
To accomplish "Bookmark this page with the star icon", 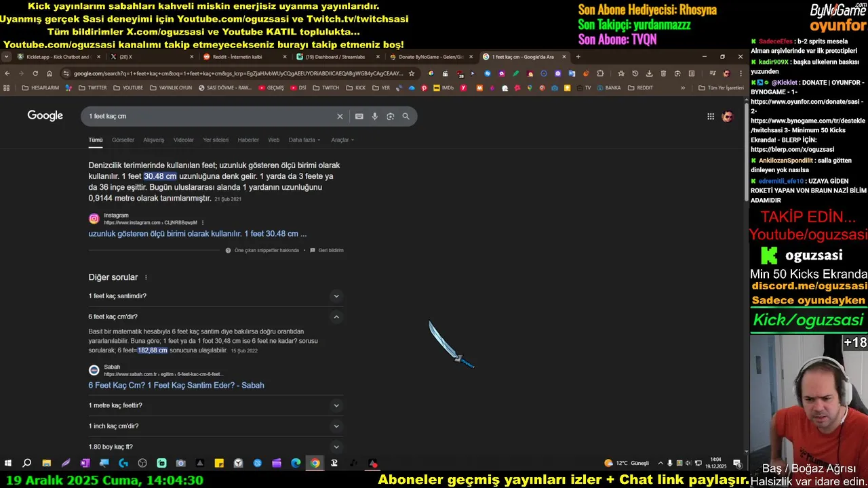I will (x=412, y=73).
